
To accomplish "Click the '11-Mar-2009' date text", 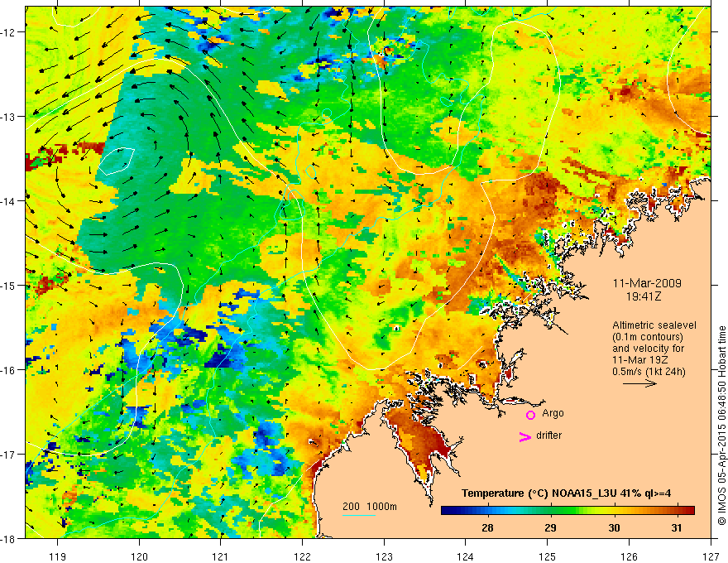I will (647, 283).
